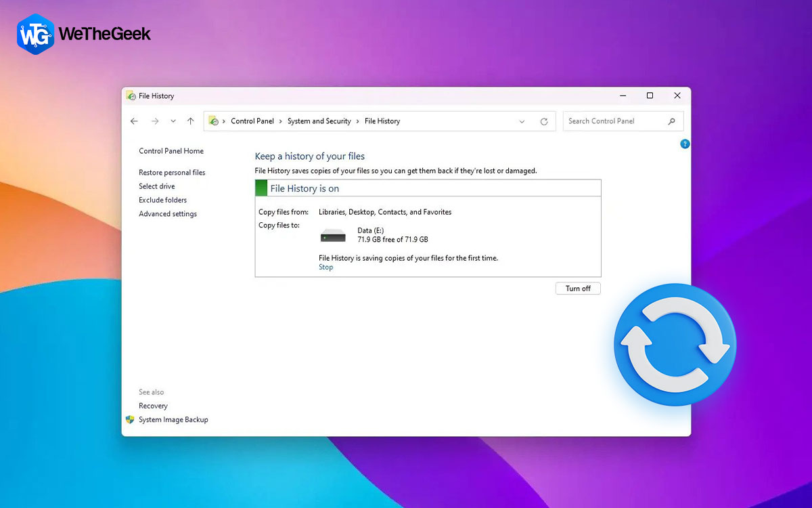Stop the File History backup
The image size is (812, 508).
pyautogui.click(x=326, y=267)
